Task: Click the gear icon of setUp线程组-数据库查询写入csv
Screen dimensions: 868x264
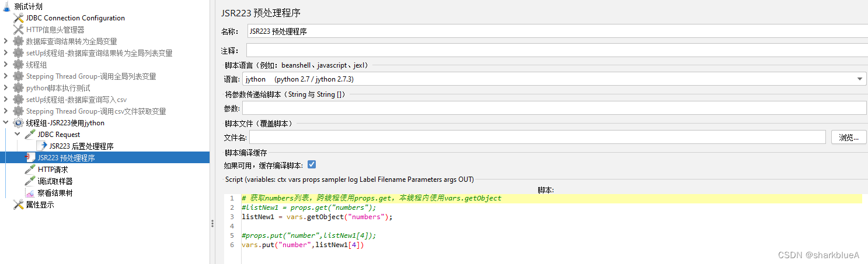Action: coord(18,99)
